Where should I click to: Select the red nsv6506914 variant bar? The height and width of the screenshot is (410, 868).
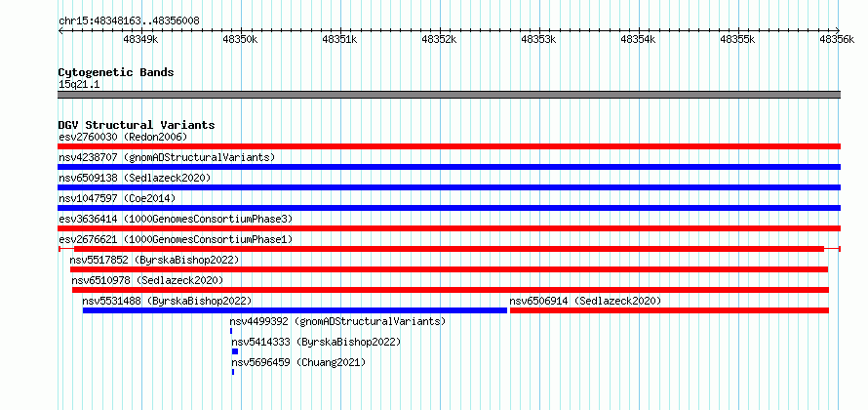(x=669, y=310)
